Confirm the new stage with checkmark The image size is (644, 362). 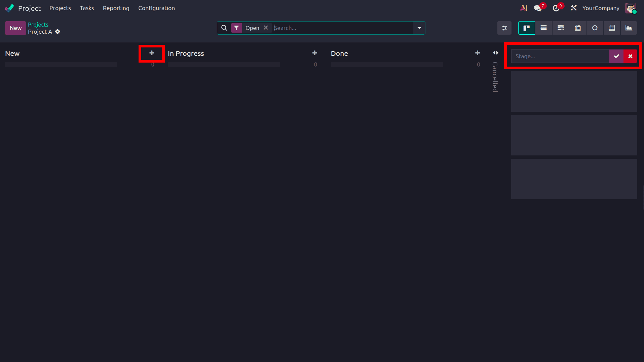[x=616, y=56]
